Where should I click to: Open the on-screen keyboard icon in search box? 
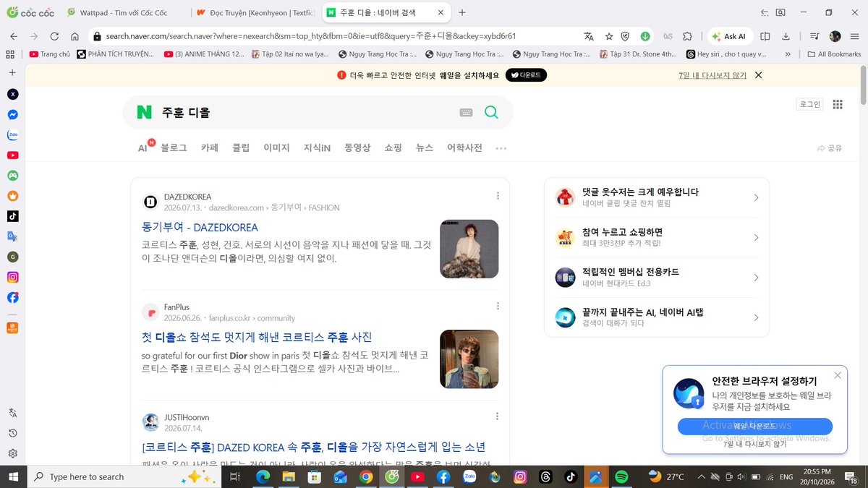(466, 113)
